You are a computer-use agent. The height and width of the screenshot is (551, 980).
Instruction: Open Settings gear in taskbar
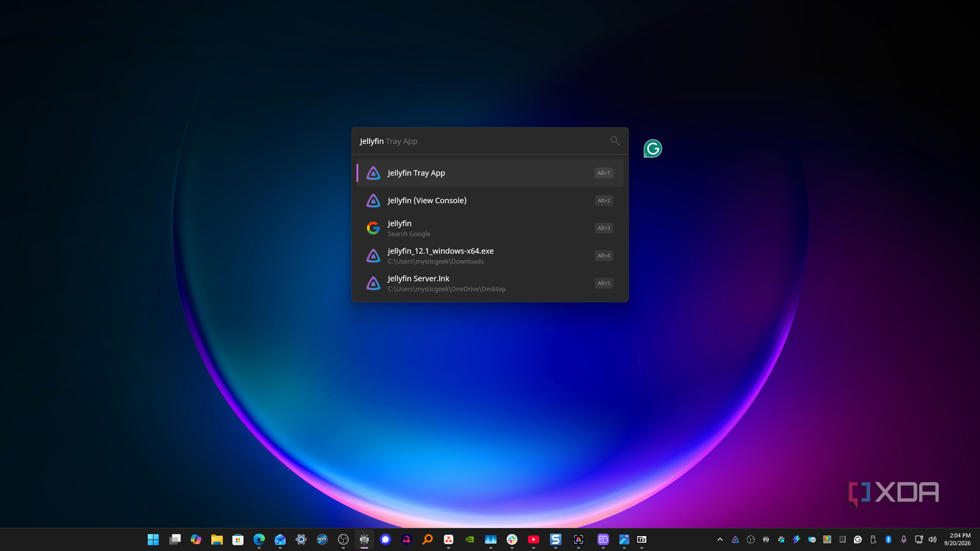coord(301,539)
